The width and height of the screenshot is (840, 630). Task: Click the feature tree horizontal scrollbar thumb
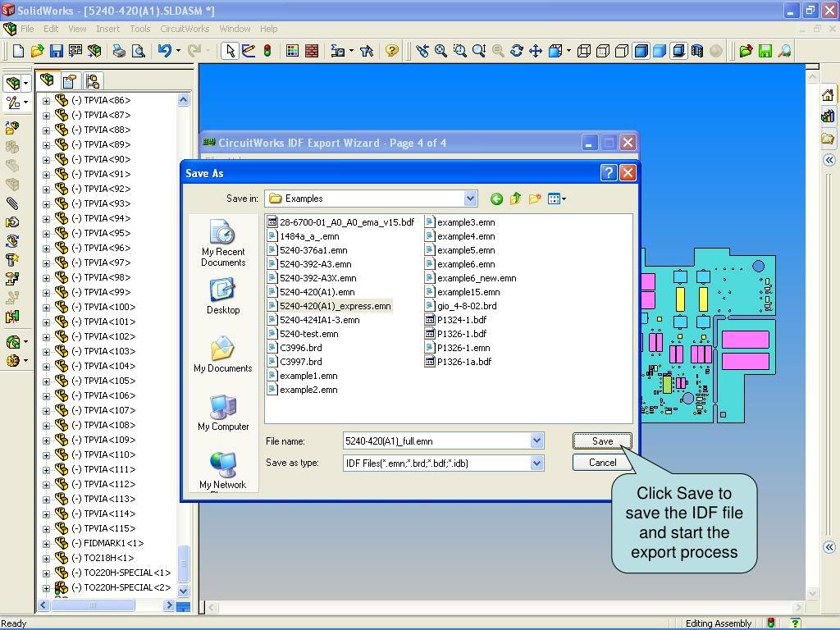[92, 605]
